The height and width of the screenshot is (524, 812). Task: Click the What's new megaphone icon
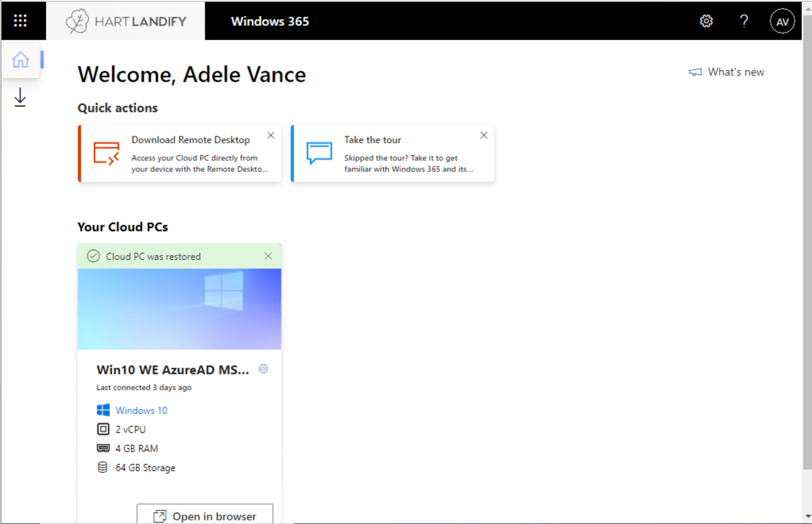(x=695, y=72)
